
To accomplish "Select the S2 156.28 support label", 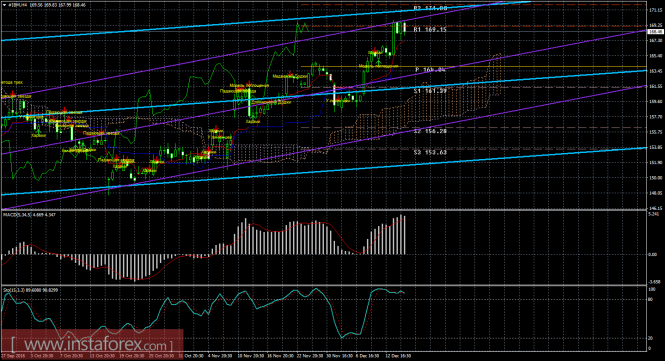I will point(430,131).
